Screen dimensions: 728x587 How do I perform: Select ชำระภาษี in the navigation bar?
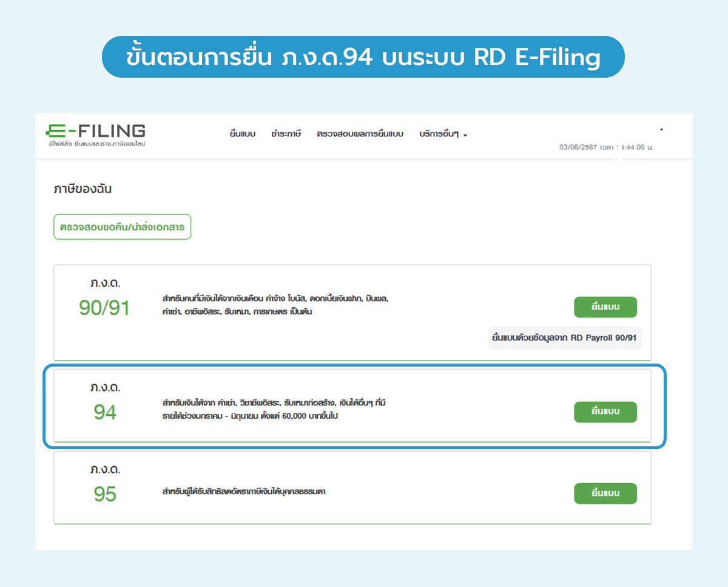286,134
